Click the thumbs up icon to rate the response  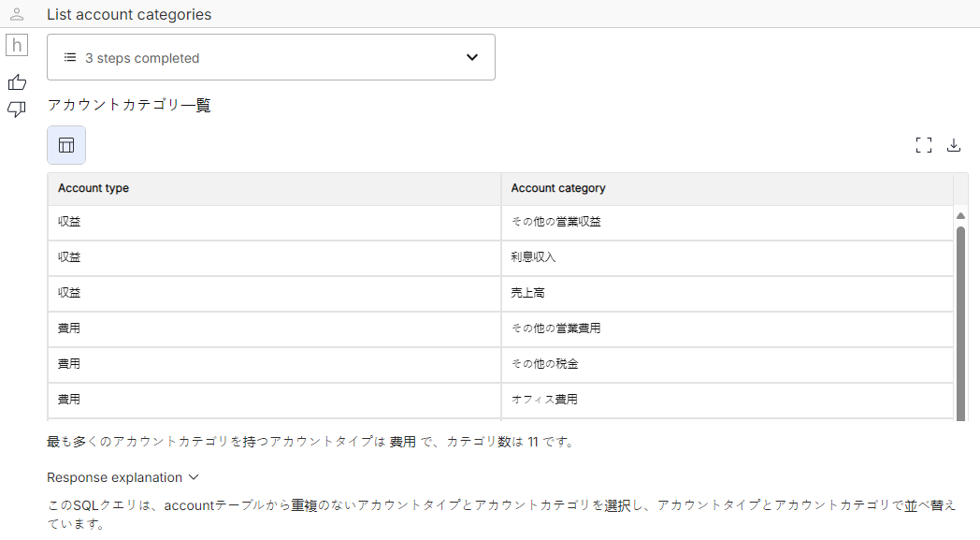[16, 82]
